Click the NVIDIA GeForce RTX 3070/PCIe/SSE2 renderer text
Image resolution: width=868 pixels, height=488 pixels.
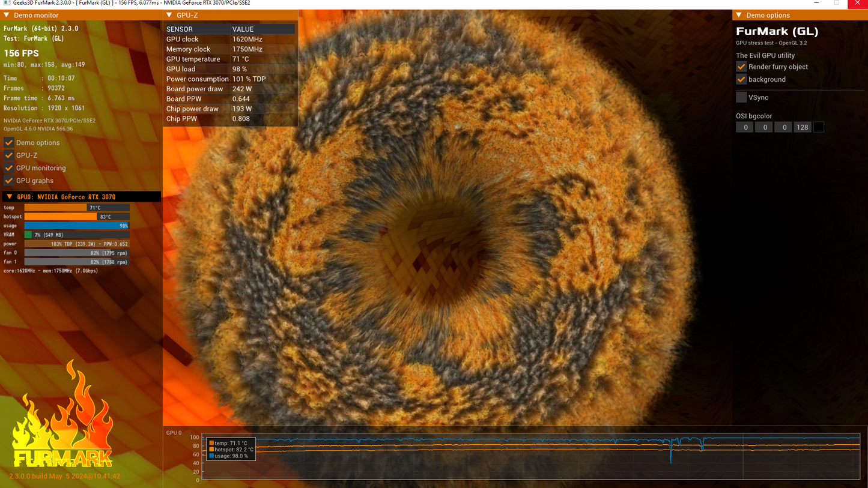click(50, 121)
